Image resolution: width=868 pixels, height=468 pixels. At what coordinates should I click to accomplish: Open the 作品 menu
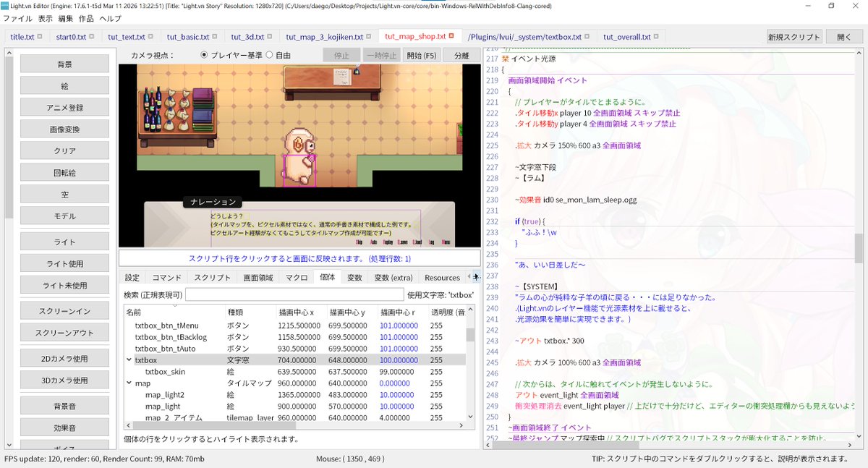coord(86,19)
